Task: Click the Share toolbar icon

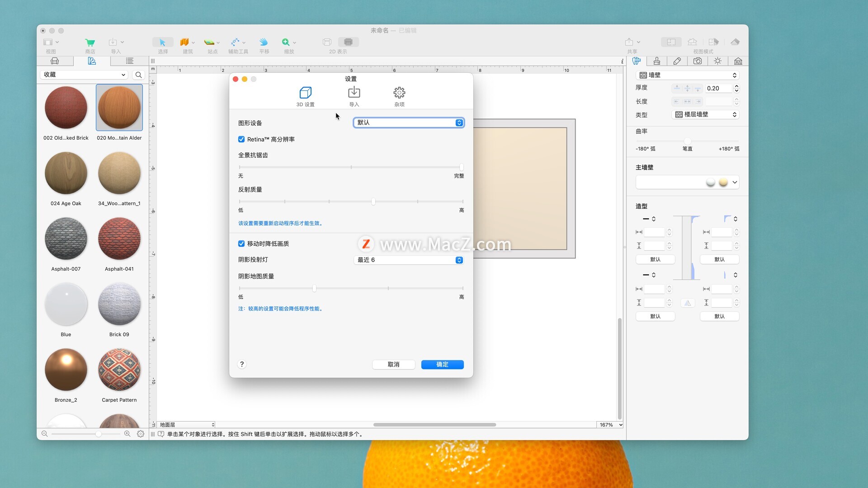Action: (x=629, y=42)
